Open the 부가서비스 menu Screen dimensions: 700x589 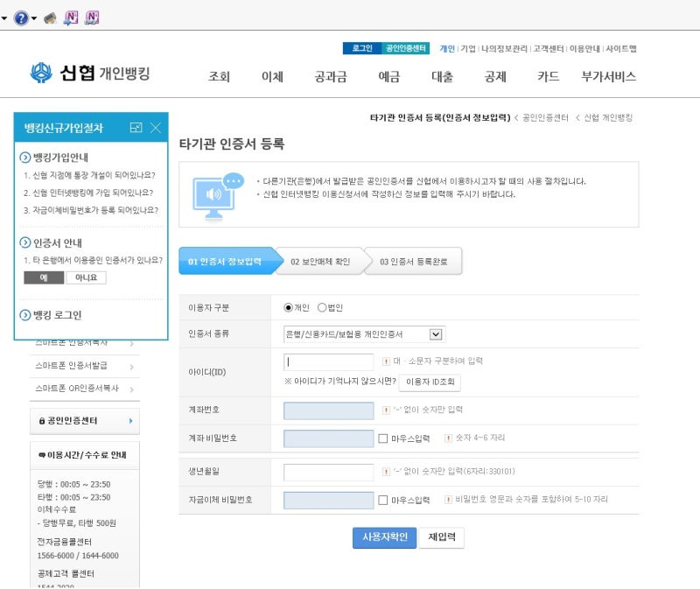pyautogui.click(x=609, y=77)
